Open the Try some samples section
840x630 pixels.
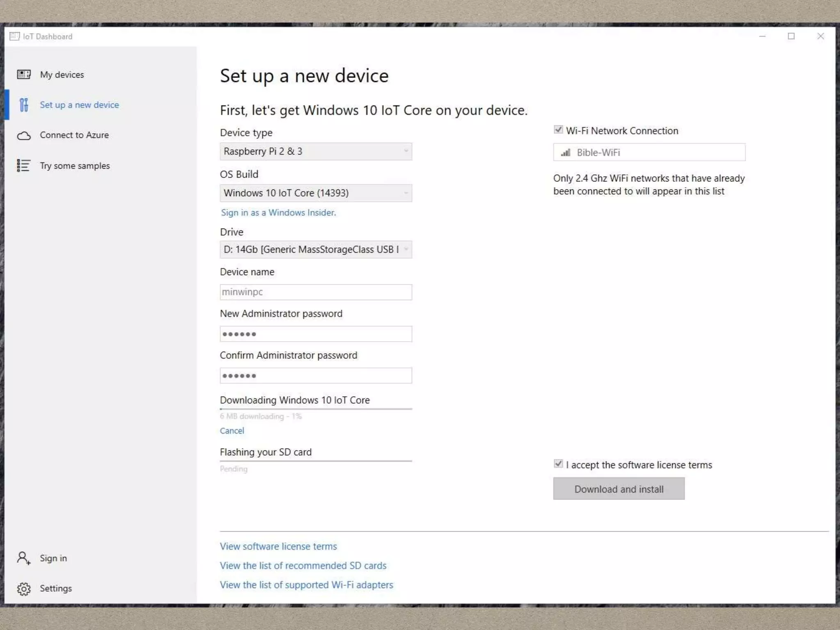(x=75, y=166)
